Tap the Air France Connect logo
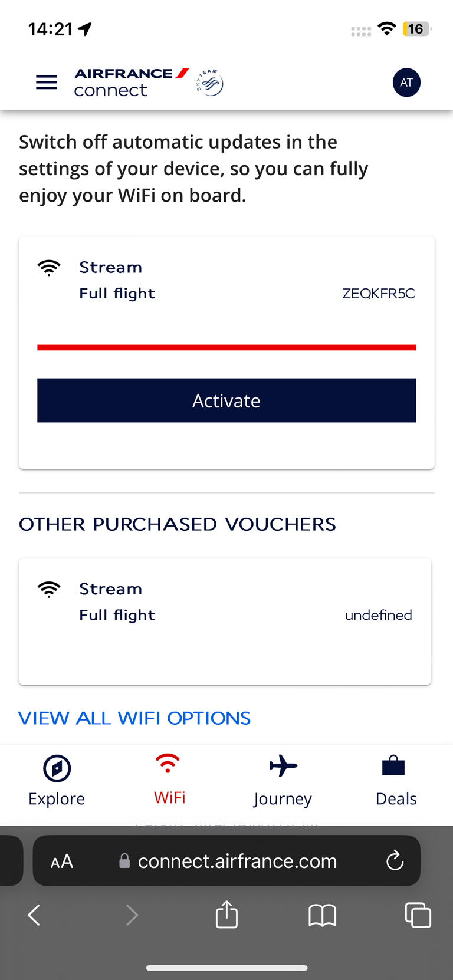 point(131,83)
